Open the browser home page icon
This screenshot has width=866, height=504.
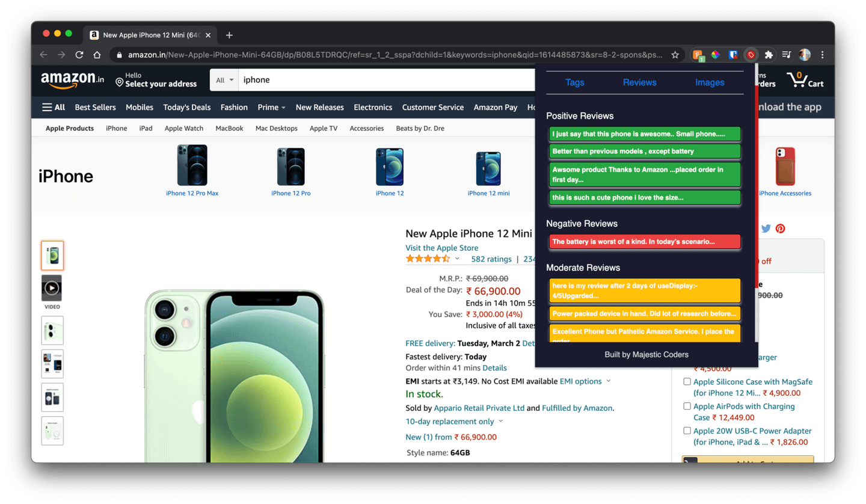tap(97, 55)
